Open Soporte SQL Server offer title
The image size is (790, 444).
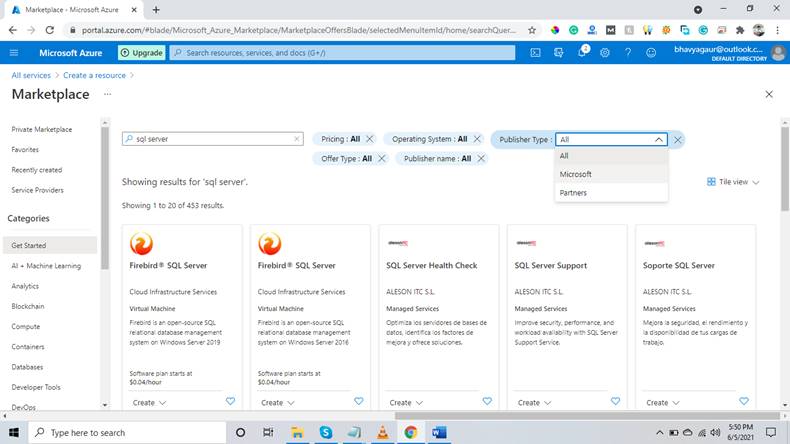(679, 266)
